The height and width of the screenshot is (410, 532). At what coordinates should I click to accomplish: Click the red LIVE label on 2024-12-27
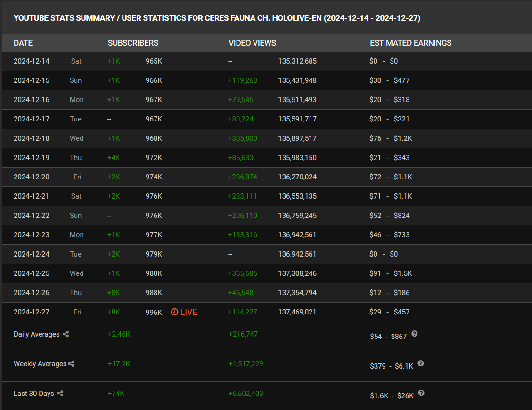click(188, 312)
